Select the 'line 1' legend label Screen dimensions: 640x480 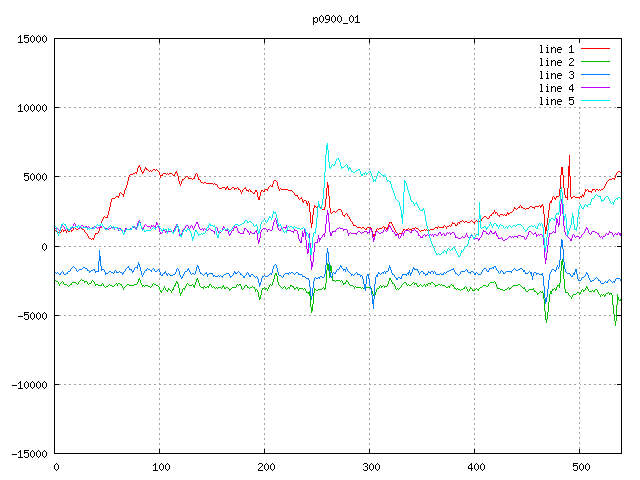click(556, 49)
